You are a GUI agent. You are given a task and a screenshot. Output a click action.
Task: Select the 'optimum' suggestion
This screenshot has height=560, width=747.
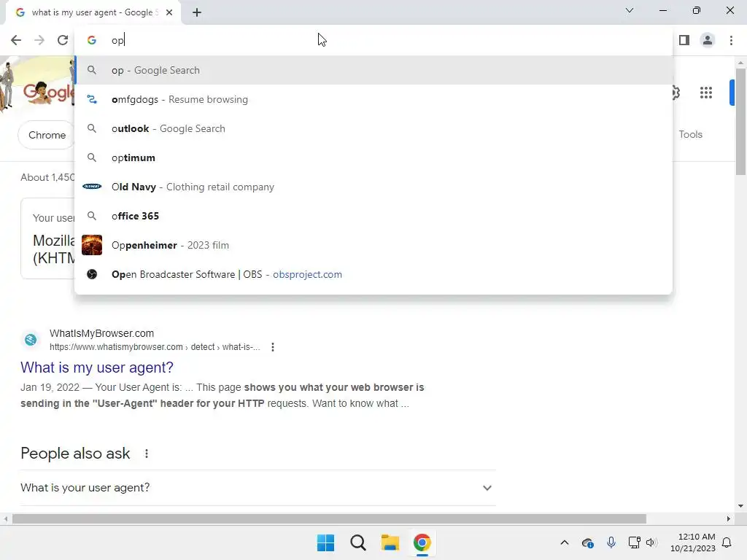373,157
